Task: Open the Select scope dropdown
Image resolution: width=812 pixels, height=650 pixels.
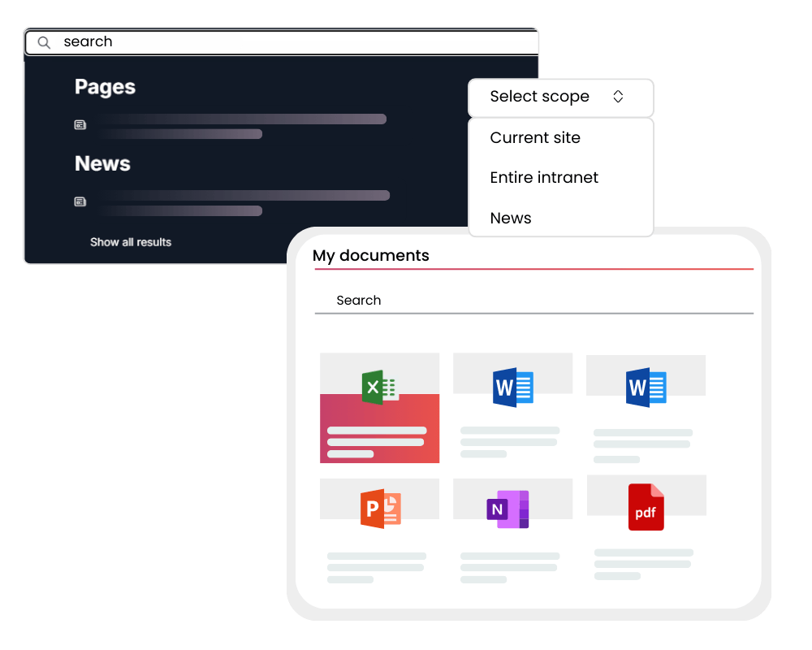Action: 560,97
